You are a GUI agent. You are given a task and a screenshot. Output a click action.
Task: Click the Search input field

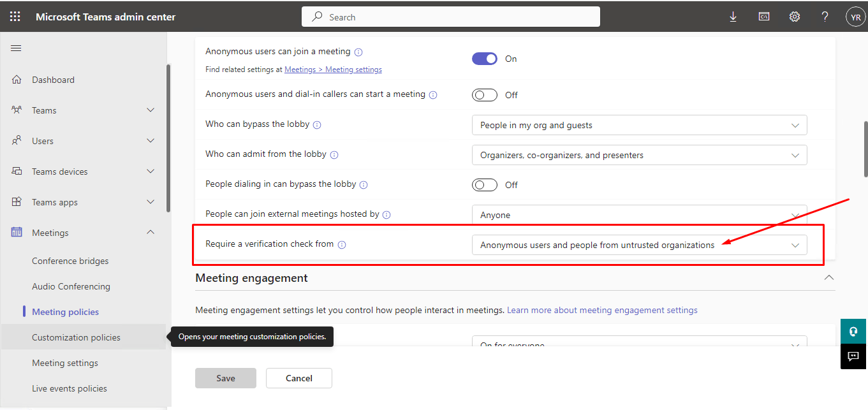click(x=451, y=17)
